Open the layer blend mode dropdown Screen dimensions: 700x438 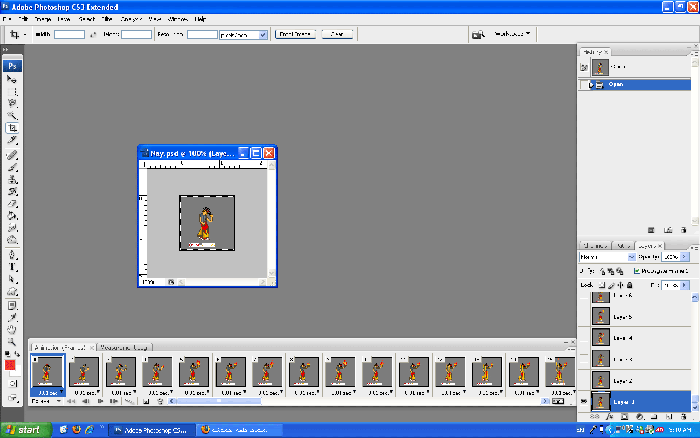[x=604, y=257]
